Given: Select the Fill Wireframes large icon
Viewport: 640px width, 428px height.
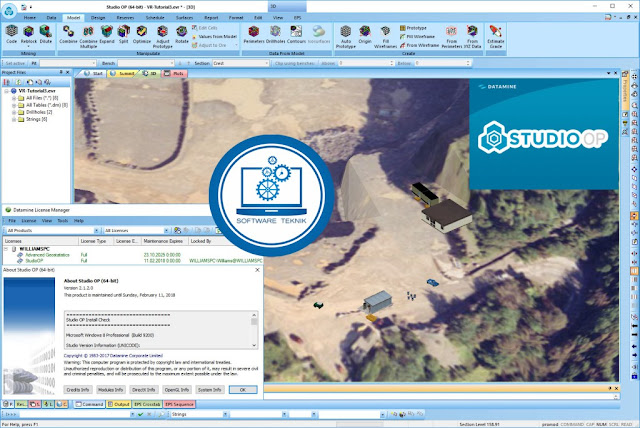Looking at the screenshot, I should pos(385,37).
